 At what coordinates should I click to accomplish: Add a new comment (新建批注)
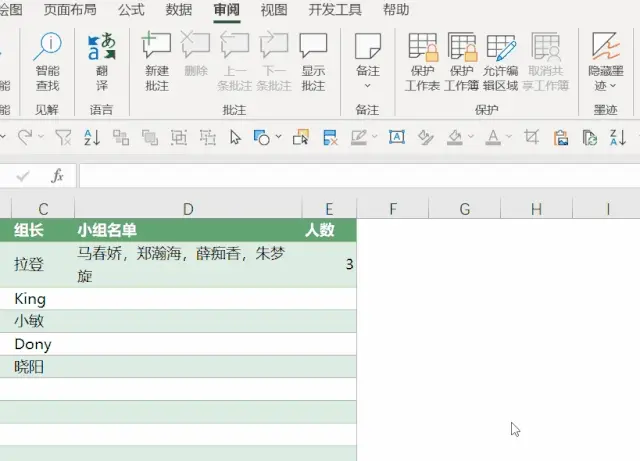pos(157,62)
